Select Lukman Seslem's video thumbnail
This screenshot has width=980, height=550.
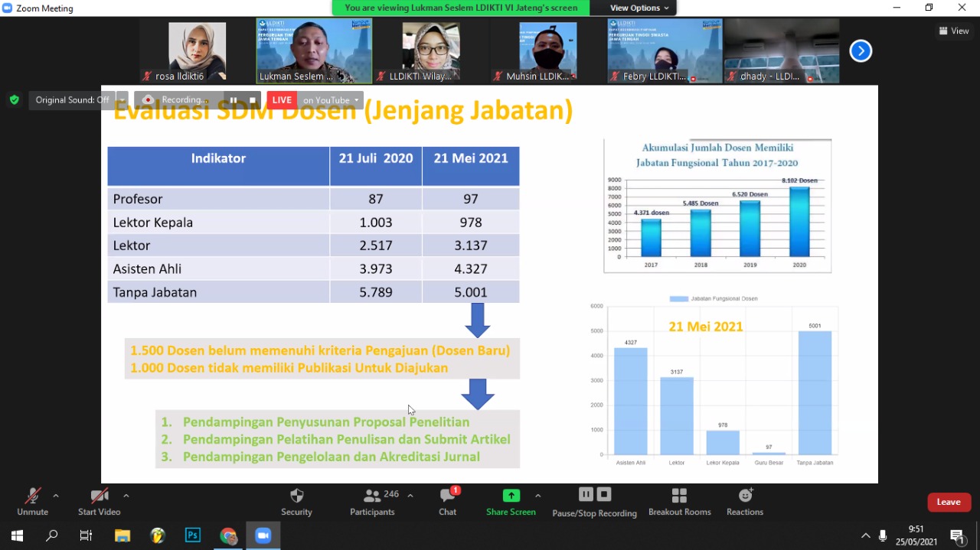coord(314,50)
